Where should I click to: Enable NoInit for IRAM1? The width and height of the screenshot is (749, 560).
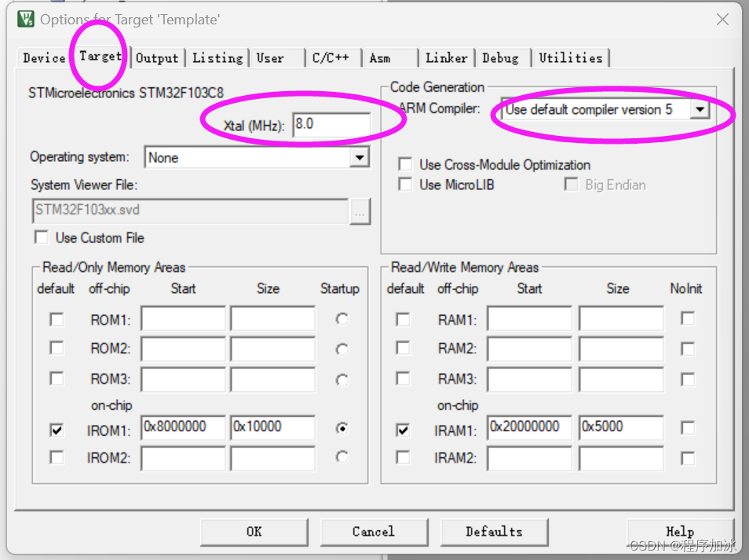688,427
